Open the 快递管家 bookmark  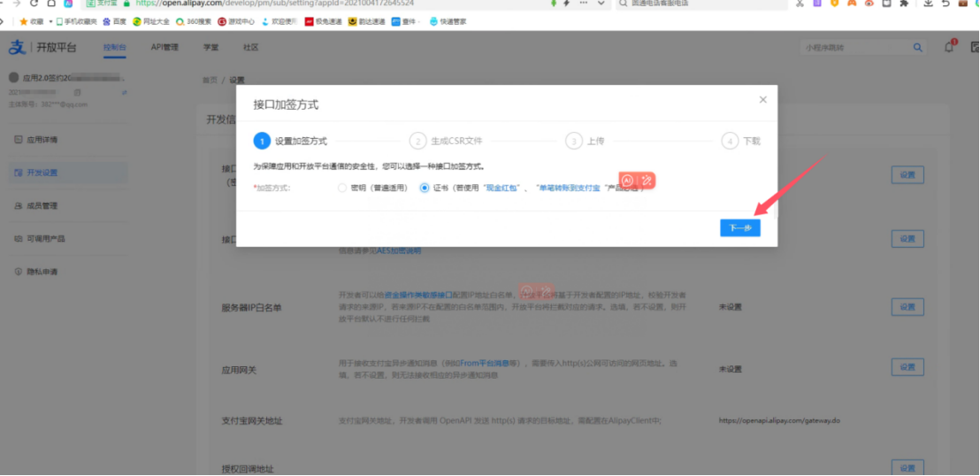[448, 21]
